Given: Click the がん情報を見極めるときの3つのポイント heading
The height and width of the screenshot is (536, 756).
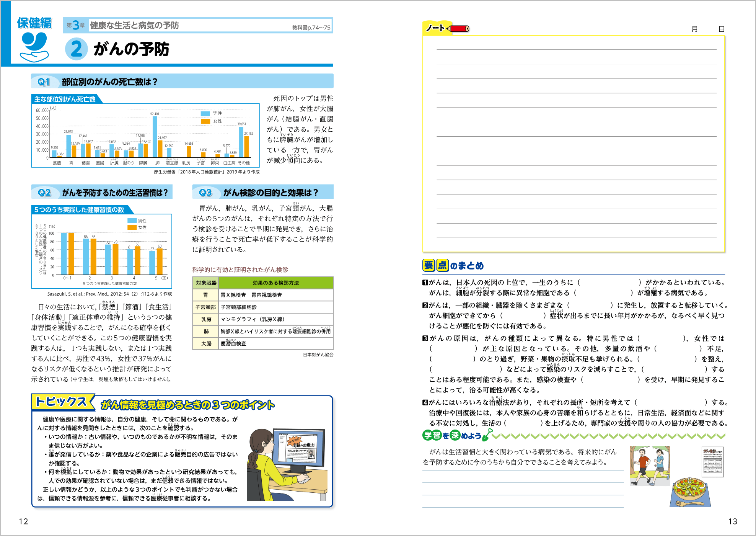Looking at the screenshot, I should pyautogui.click(x=188, y=405).
